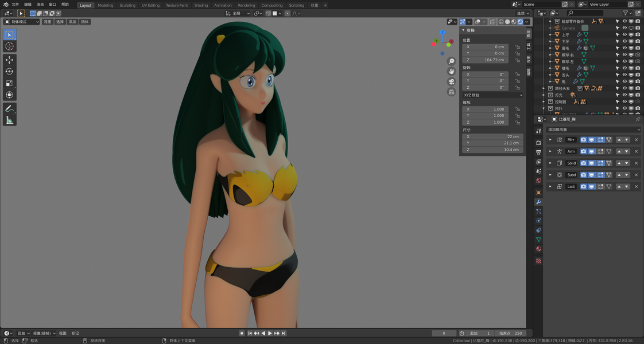Switch to the UV Editing workspace tab
Screen dimensions: 644x344
coord(151,5)
